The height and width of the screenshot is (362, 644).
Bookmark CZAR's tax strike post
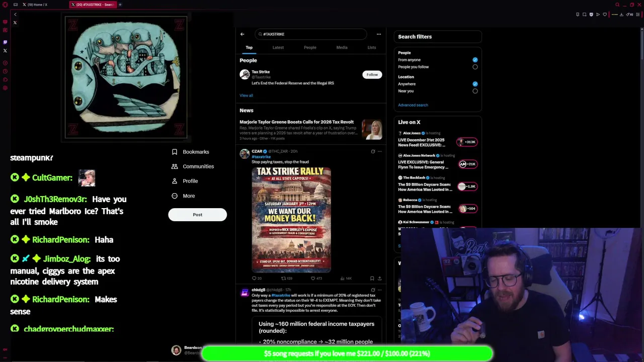pos(372,278)
